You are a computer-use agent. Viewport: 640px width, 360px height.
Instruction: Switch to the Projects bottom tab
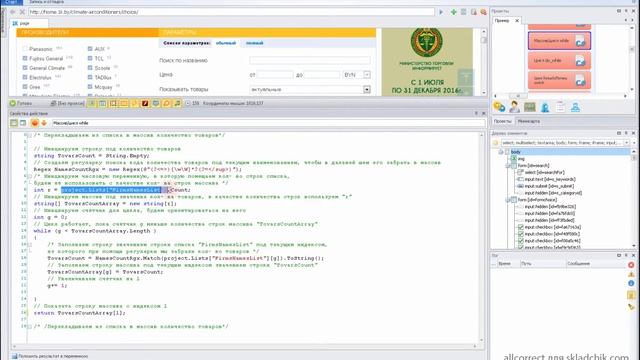click(x=502, y=121)
